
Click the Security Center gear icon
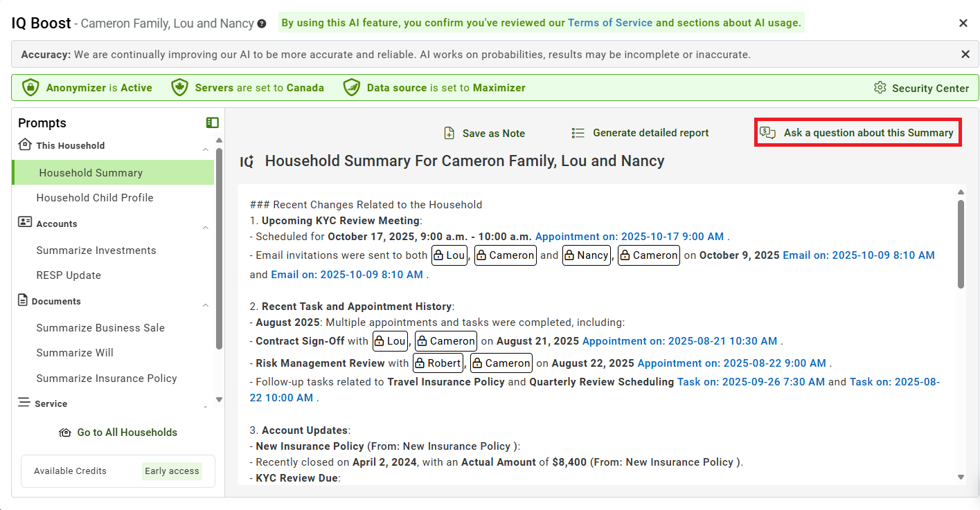tap(880, 88)
